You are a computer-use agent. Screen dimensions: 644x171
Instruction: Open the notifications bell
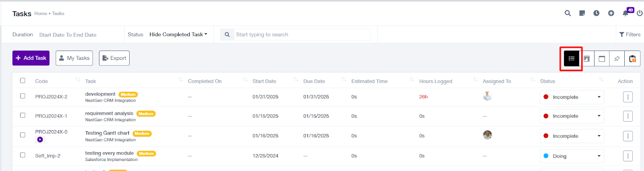625,13
